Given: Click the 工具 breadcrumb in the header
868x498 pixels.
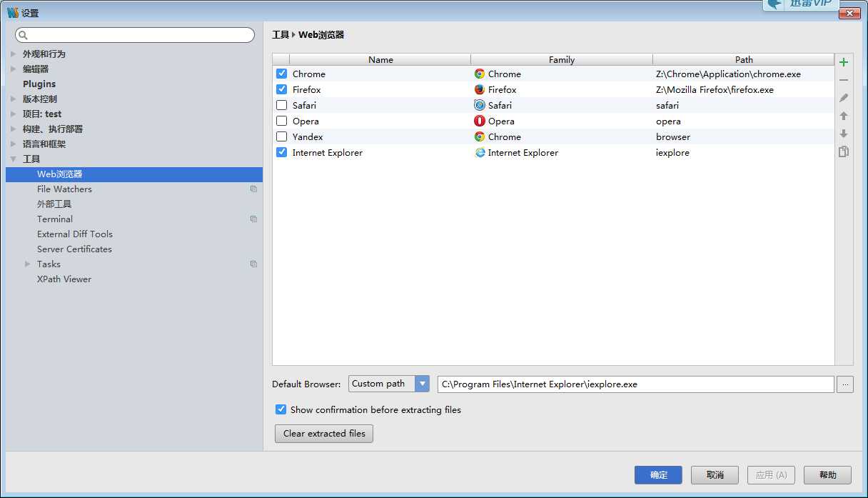Looking at the screenshot, I should point(281,34).
